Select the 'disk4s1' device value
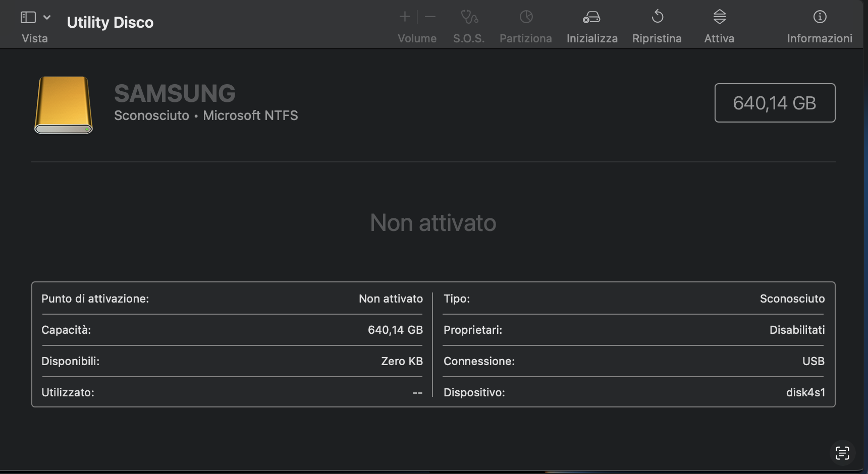Image resolution: width=868 pixels, height=474 pixels. tap(805, 392)
